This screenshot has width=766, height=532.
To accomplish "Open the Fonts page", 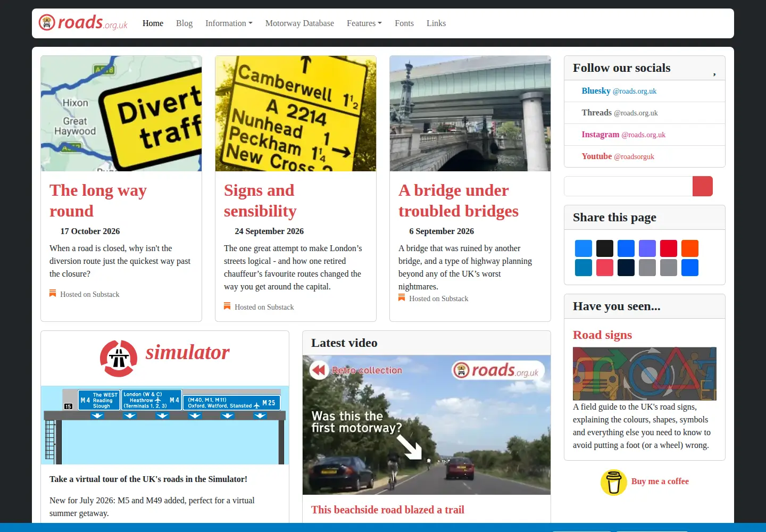I will 404,23.
